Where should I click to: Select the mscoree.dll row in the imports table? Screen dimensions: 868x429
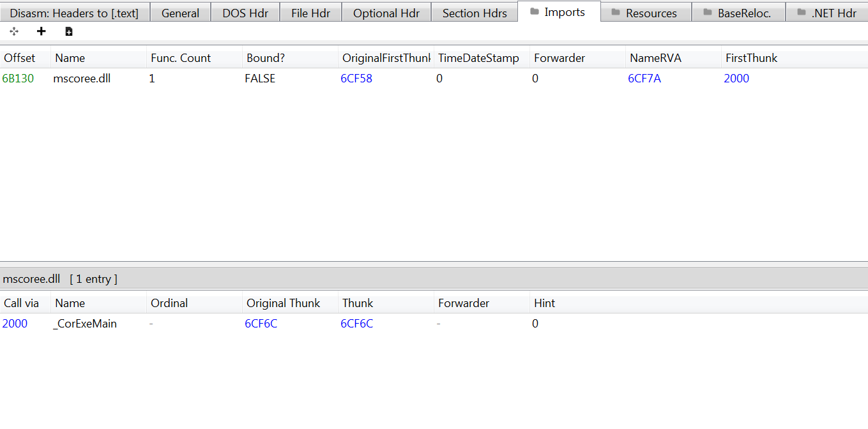pyautogui.click(x=82, y=79)
